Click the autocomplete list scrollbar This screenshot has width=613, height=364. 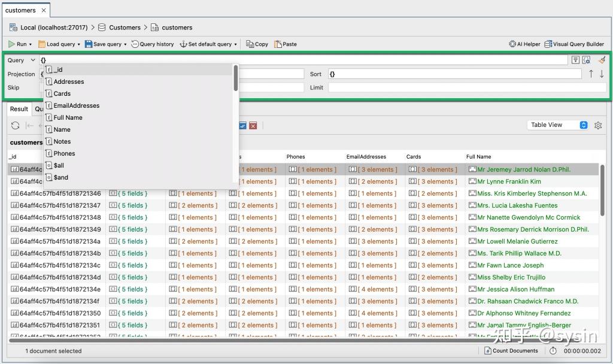tap(236, 78)
